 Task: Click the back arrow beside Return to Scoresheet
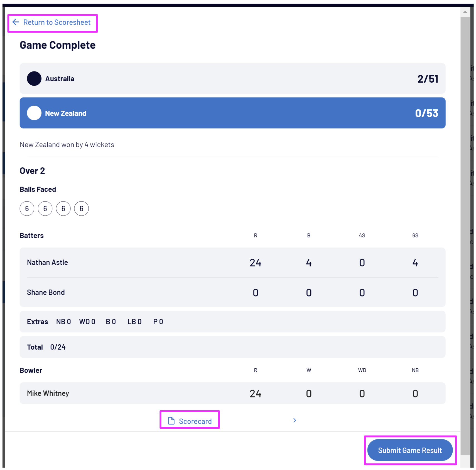(x=16, y=22)
